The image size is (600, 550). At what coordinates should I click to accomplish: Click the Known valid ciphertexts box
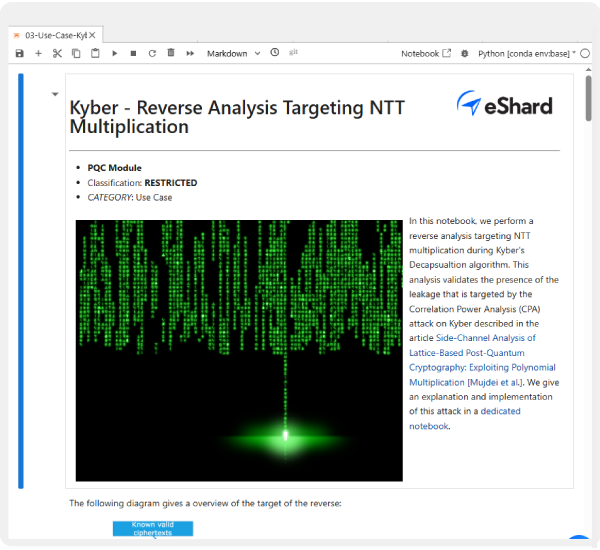tap(153, 529)
